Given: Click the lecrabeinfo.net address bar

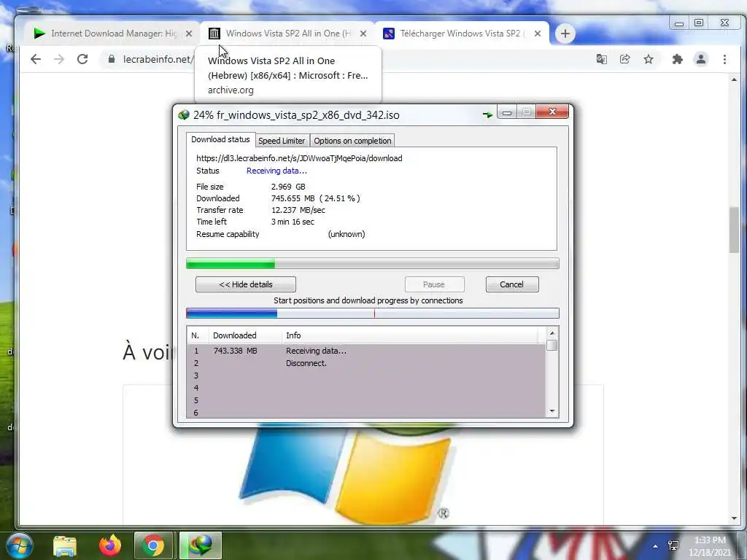Looking at the screenshot, I should (158, 59).
